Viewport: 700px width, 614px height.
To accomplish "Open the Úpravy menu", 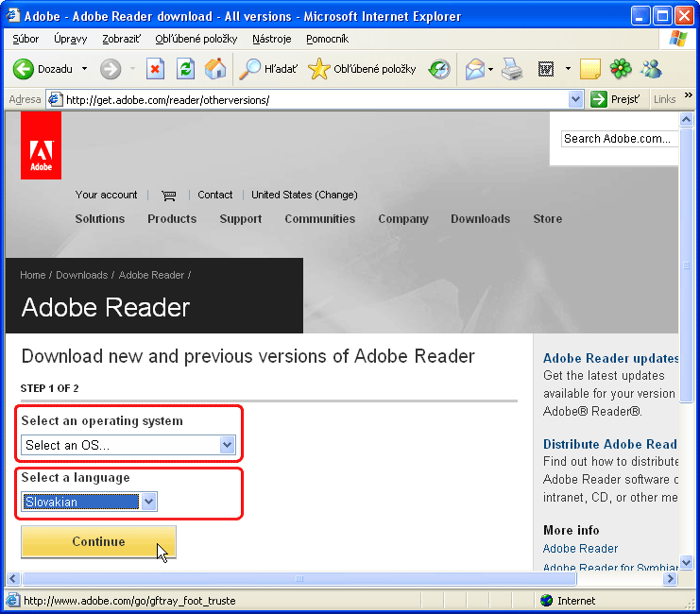I will [70, 39].
